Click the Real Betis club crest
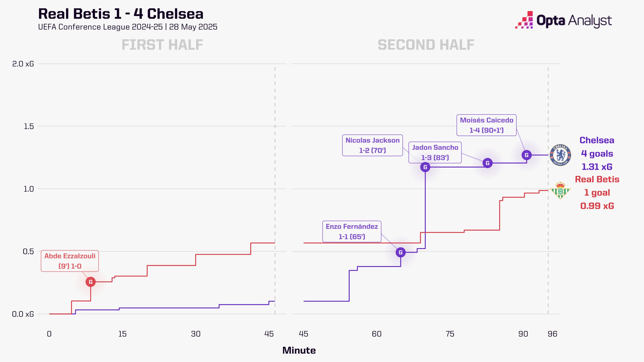 [560, 190]
